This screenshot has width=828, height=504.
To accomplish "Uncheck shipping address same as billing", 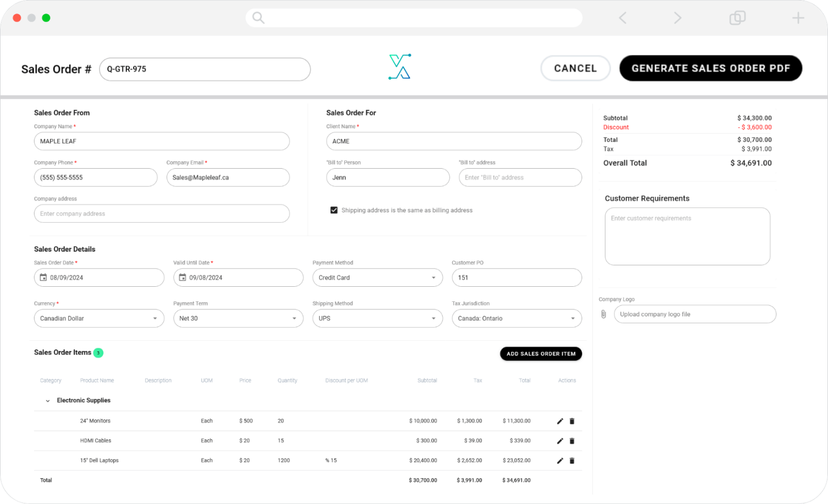I will click(334, 210).
